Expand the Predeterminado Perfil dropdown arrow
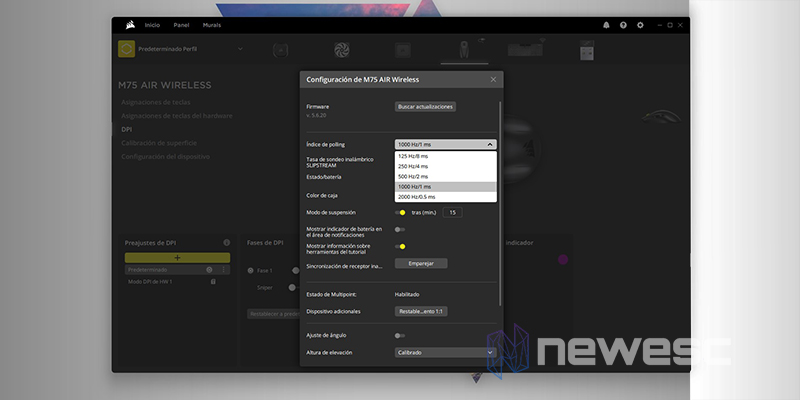Image resolution: width=800 pixels, height=400 pixels. [240, 49]
